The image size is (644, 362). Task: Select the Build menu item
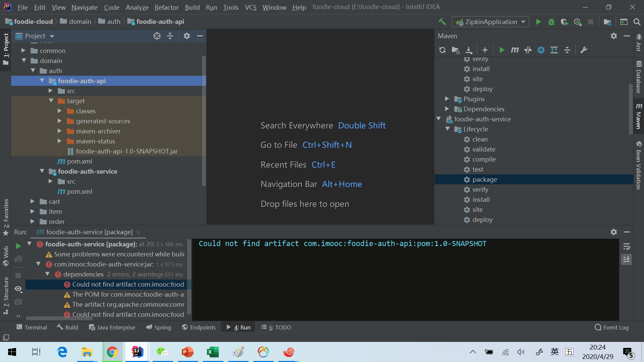pos(192,7)
